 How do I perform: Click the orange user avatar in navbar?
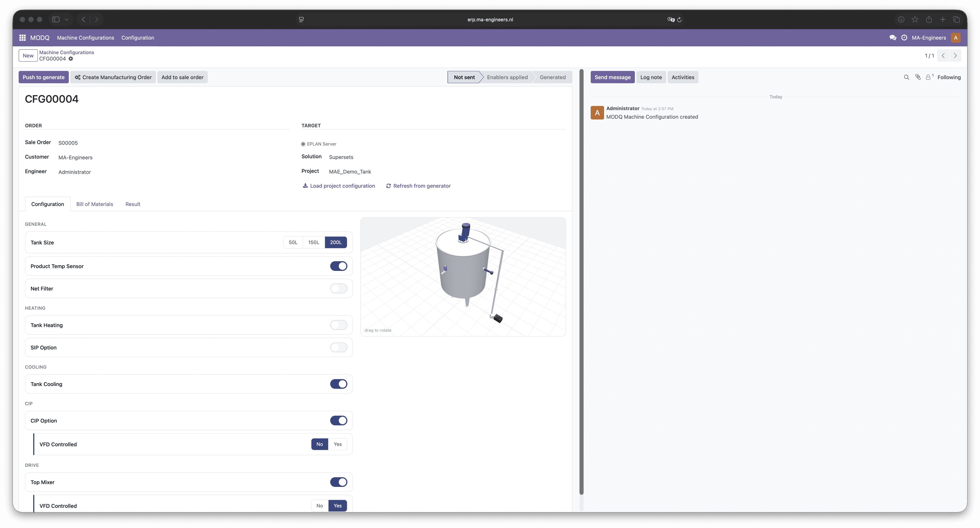pyautogui.click(x=955, y=38)
